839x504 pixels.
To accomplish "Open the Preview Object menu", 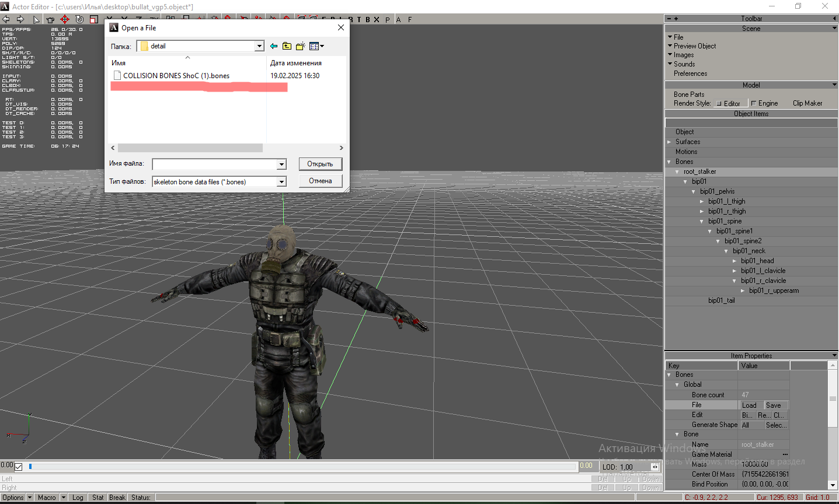I will [695, 46].
